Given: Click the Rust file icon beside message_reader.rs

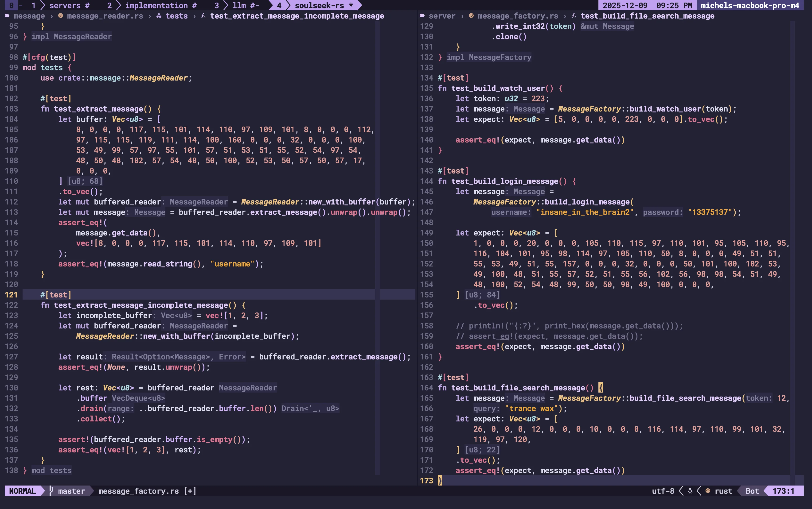Looking at the screenshot, I should tap(61, 16).
